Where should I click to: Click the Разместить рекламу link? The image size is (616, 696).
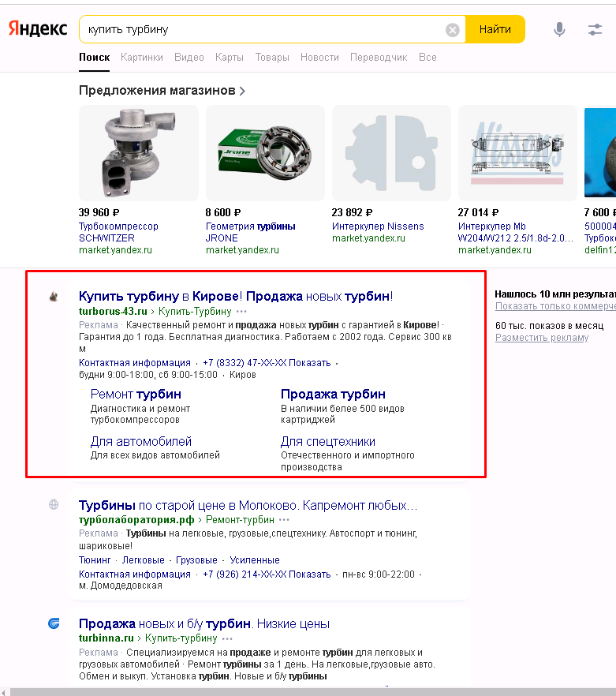[x=542, y=338]
